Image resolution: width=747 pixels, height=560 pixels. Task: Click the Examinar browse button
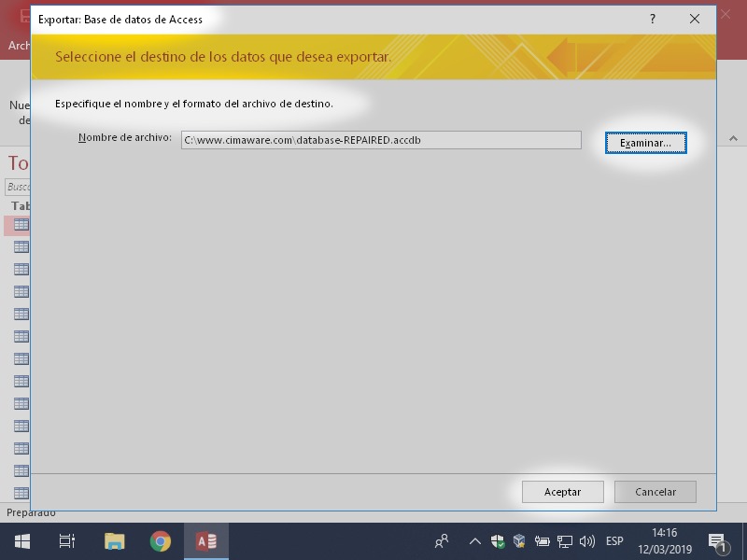tap(645, 143)
